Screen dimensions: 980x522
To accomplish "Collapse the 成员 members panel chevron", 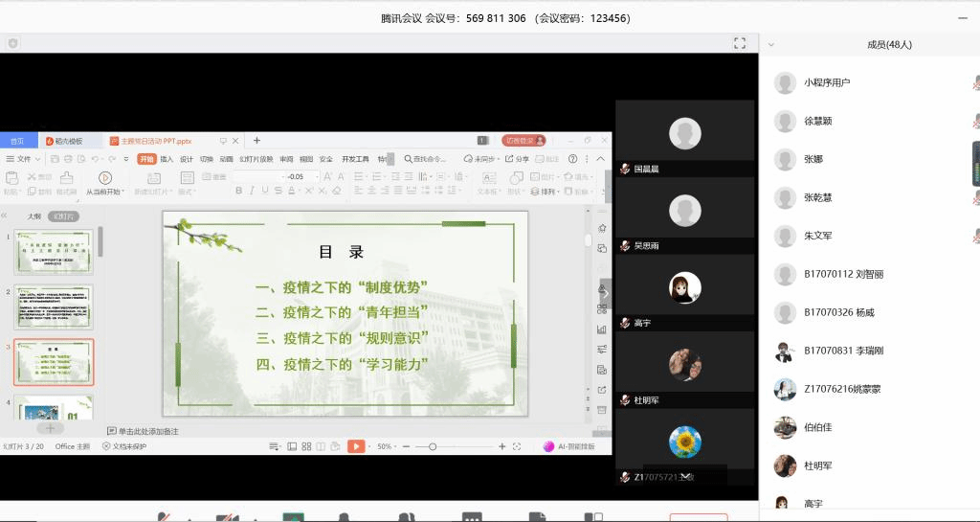I will pos(770,44).
